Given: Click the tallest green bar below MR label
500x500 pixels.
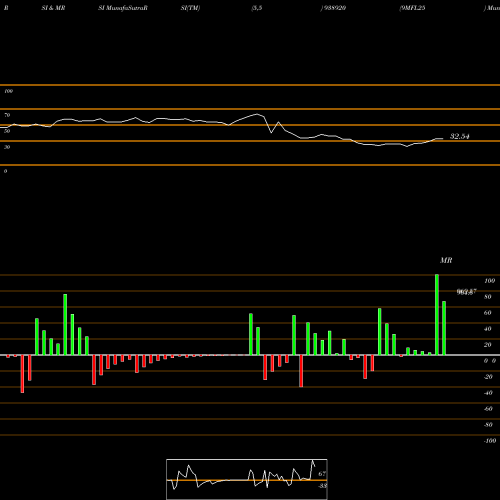Looking at the screenshot, I should 437,315.
